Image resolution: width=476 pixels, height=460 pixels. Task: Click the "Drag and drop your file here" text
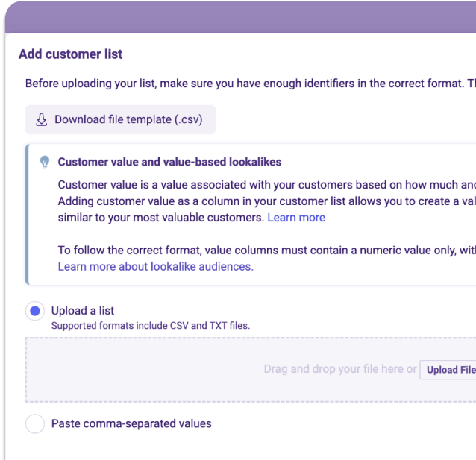click(x=339, y=369)
